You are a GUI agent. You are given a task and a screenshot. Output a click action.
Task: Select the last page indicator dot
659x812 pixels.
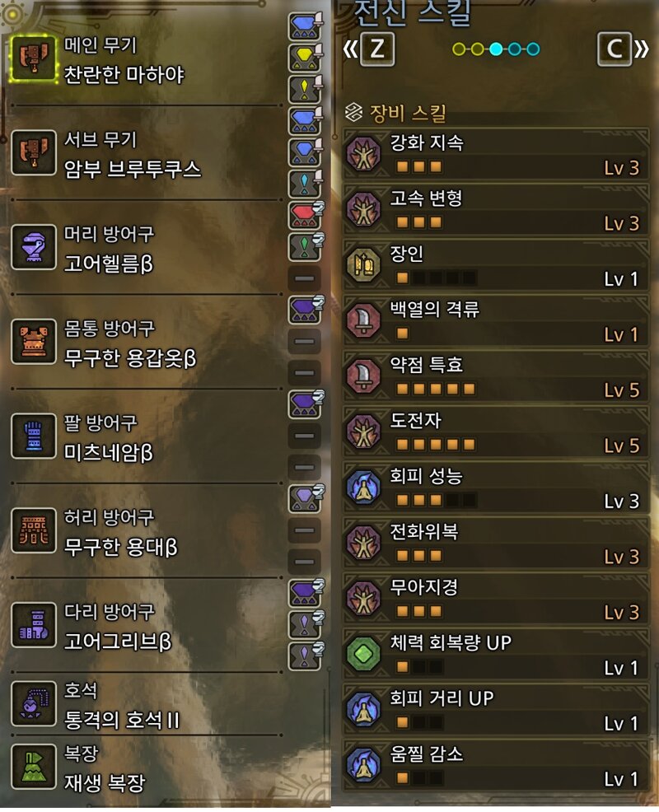(533, 49)
